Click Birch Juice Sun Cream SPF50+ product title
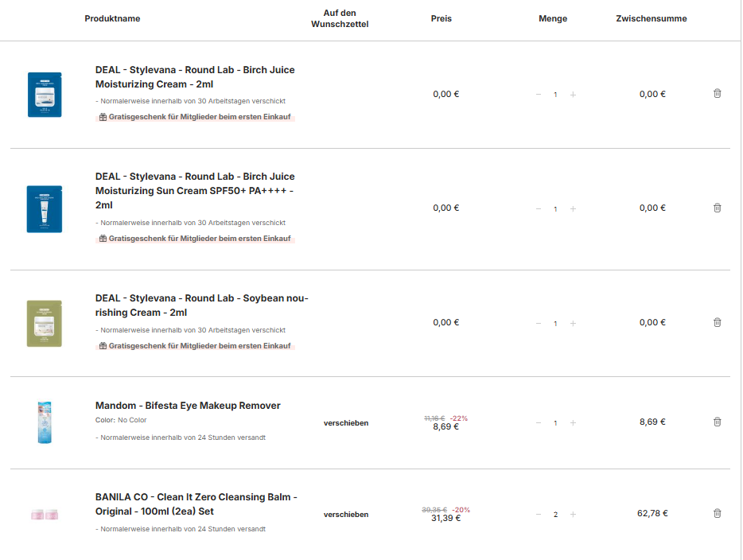743x560 pixels. (x=195, y=191)
